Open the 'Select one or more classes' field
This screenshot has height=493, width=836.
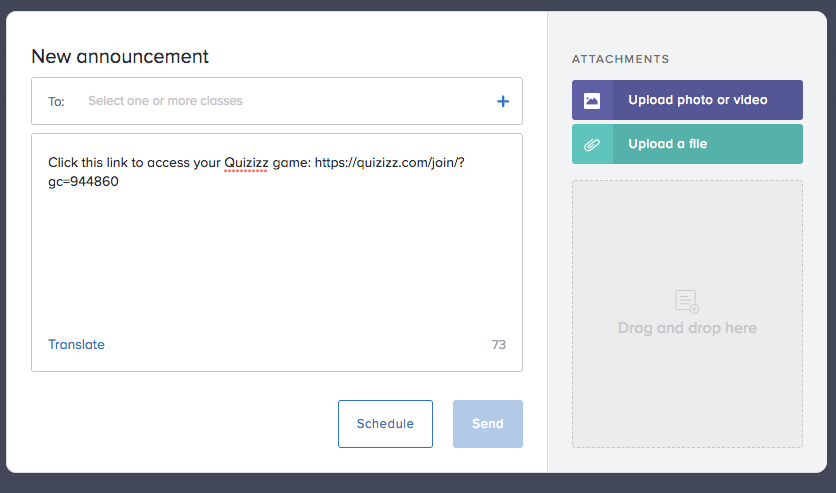coord(165,101)
